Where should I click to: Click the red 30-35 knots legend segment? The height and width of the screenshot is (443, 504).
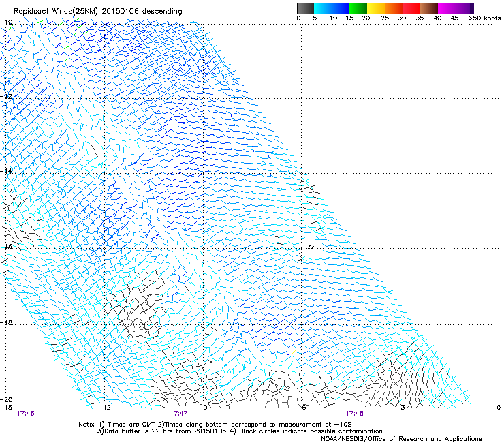coord(411,8)
